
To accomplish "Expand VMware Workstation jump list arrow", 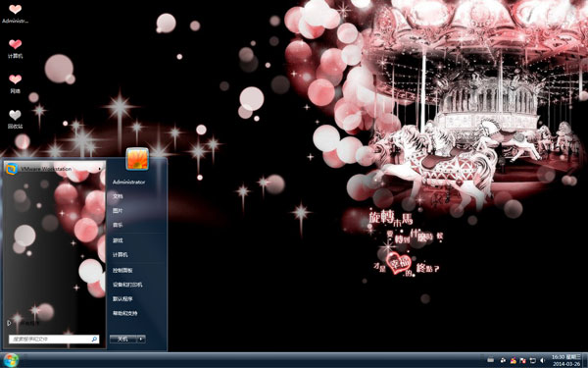I will pyautogui.click(x=100, y=169).
